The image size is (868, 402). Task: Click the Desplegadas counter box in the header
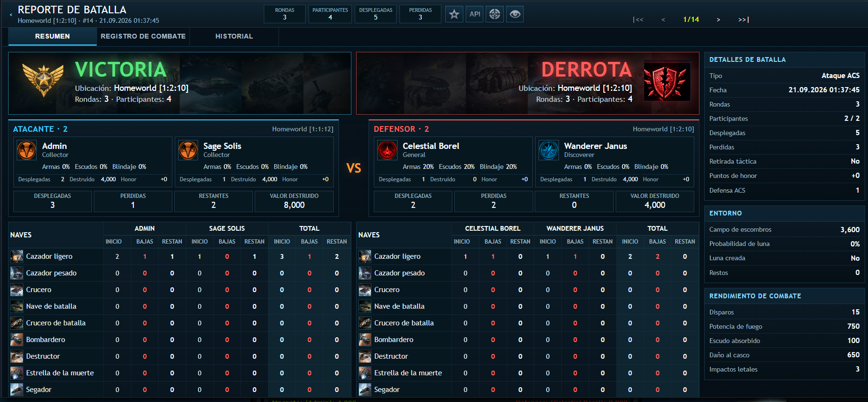tap(376, 14)
